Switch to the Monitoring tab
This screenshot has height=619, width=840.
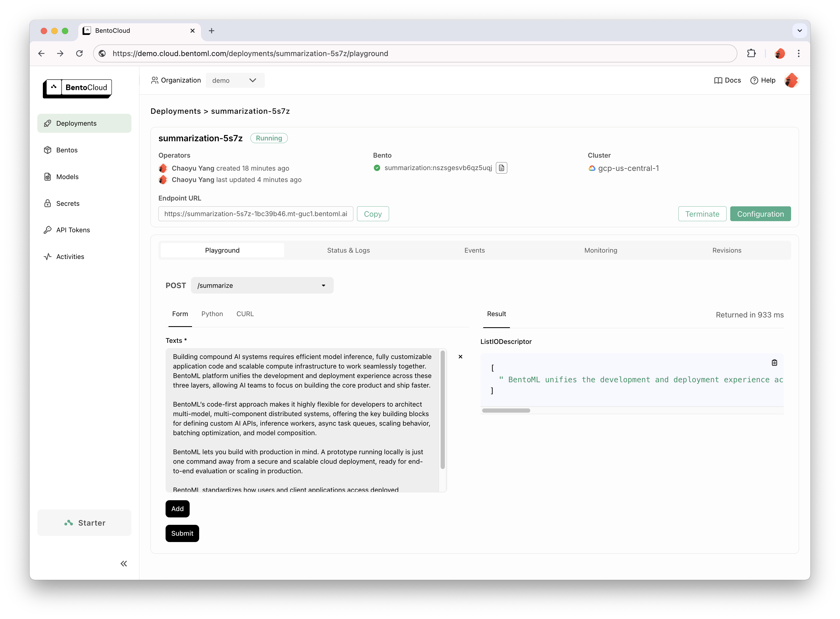[601, 250]
